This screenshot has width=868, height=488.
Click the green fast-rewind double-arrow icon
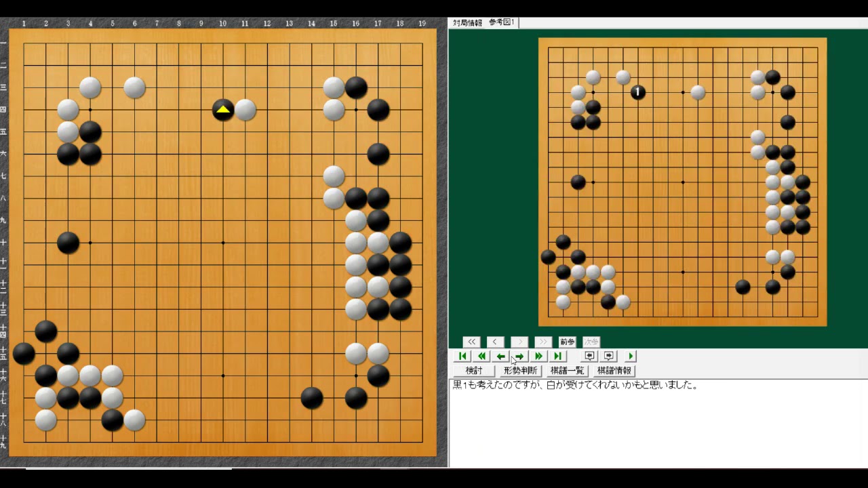(481, 357)
